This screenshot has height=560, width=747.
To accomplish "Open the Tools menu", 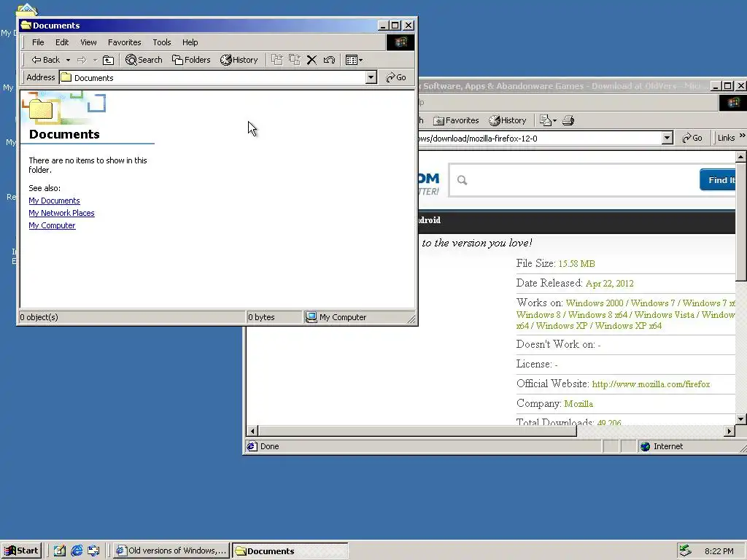I will pyautogui.click(x=161, y=42).
